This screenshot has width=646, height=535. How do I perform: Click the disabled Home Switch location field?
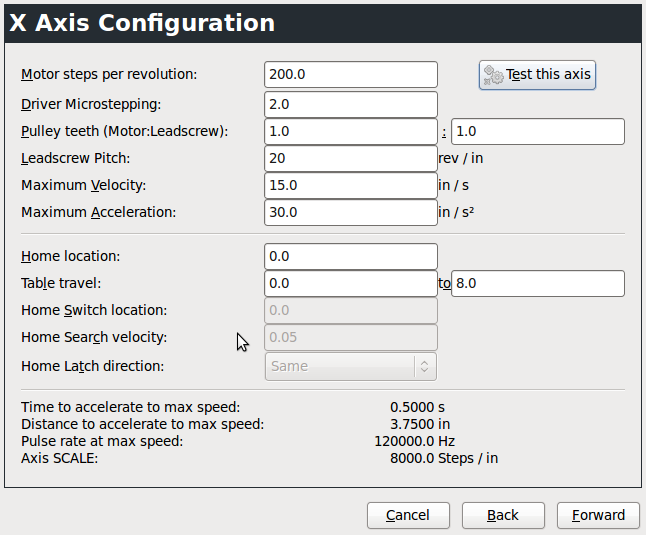(351, 310)
